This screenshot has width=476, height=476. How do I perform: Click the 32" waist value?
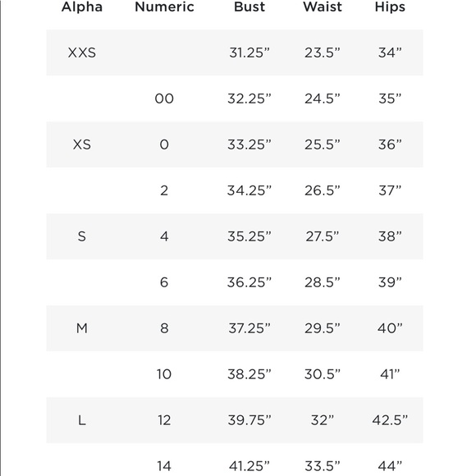pyautogui.click(x=323, y=420)
